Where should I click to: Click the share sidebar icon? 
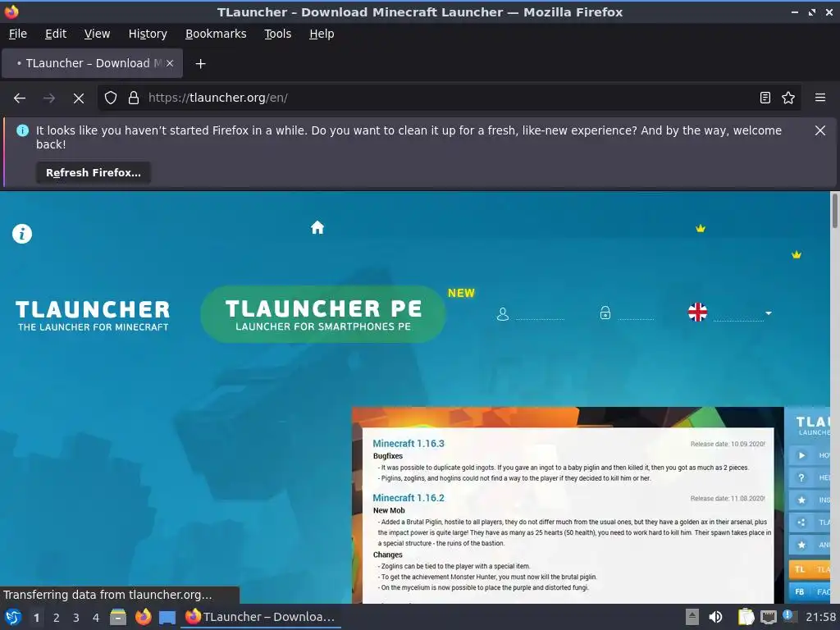click(x=801, y=523)
